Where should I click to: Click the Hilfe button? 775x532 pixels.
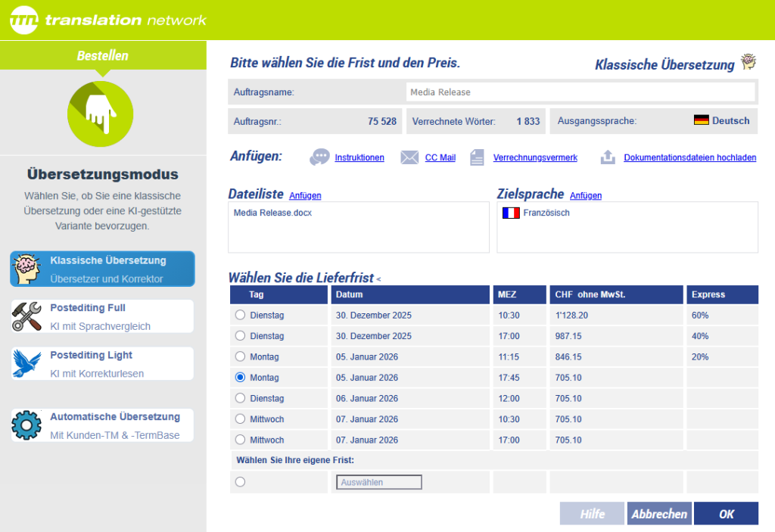pyautogui.click(x=592, y=514)
